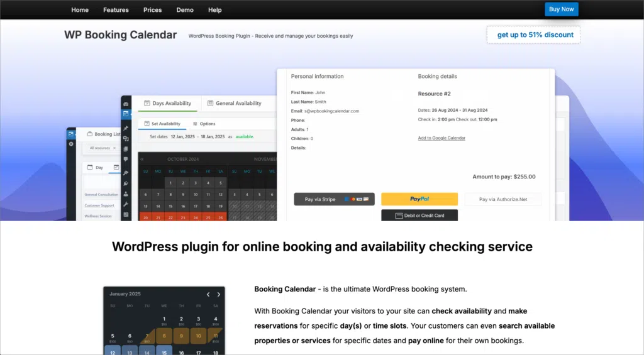644x355 pixels.
Task: Open the users icon in admin sidebar
Action: (126, 194)
